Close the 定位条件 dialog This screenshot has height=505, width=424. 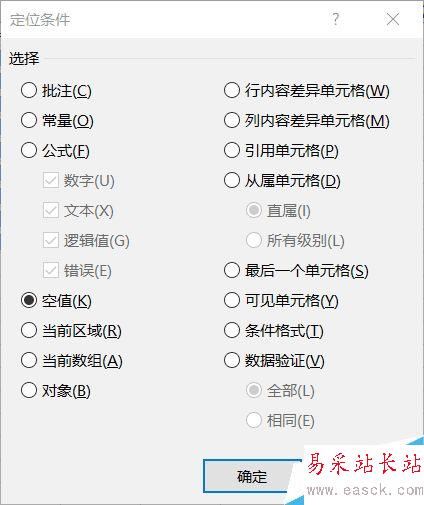point(393,19)
